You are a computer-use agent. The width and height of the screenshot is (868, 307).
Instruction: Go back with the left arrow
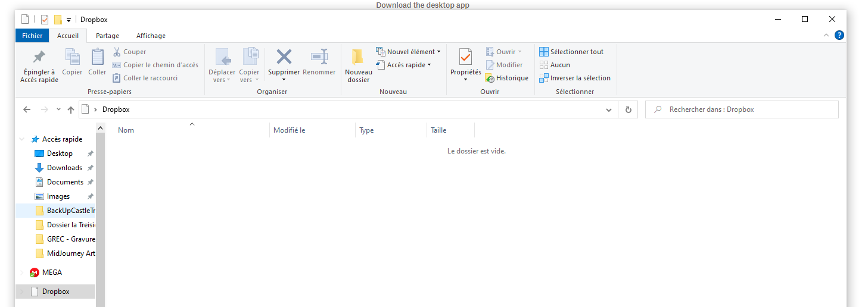[x=27, y=109]
